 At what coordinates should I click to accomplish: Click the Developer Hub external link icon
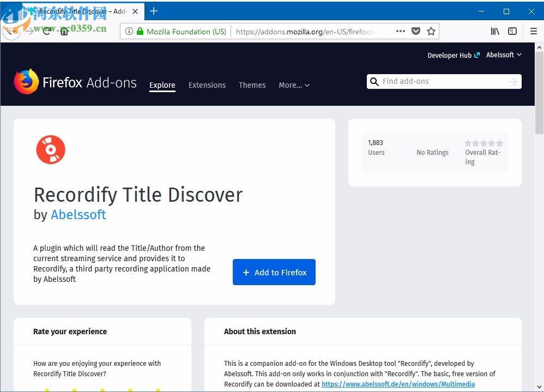click(477, 55)
